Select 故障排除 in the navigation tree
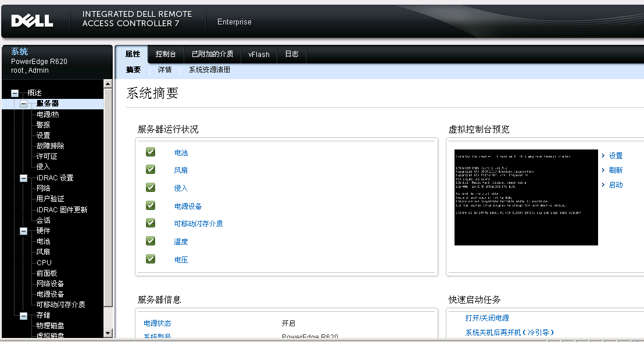The width and height of the screenshot is (644, 342). point(50,146)
